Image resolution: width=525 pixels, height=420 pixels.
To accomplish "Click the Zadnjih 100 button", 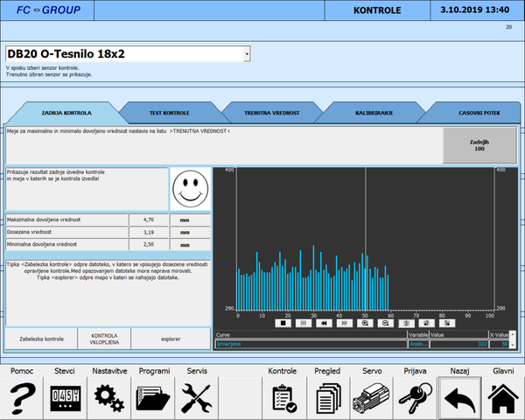I will [x=478, y=145].
